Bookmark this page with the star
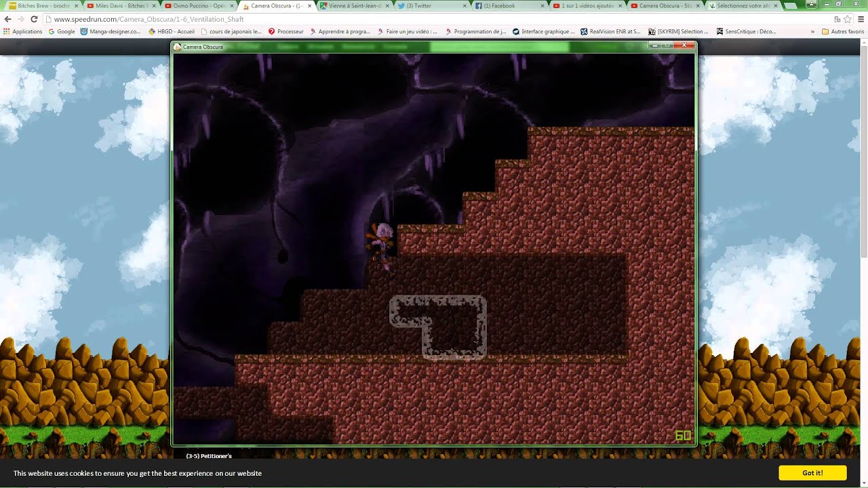868x488 pixels. pos(848,19)
